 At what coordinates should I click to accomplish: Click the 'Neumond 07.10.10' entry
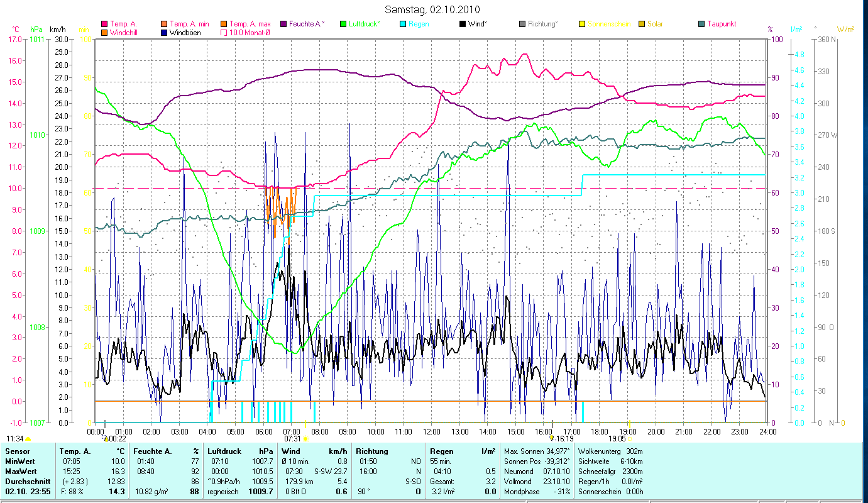(537, 472)
